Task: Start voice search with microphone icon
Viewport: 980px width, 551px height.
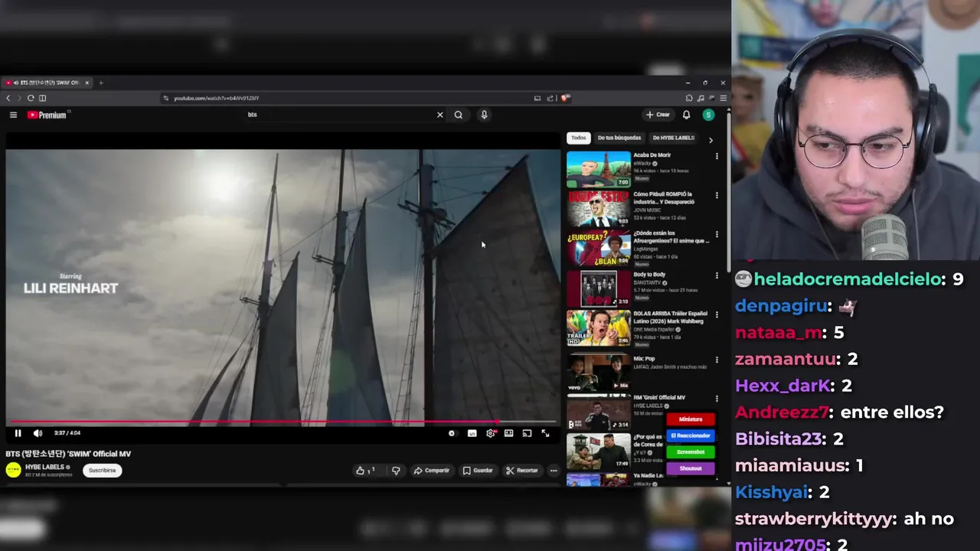Action: pyautogui.click(x=484, y=115)
